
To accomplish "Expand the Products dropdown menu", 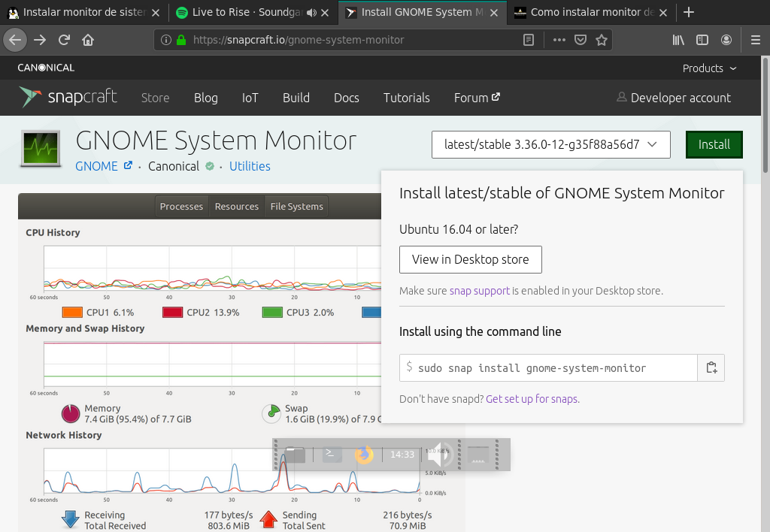I will click(709, 68).
